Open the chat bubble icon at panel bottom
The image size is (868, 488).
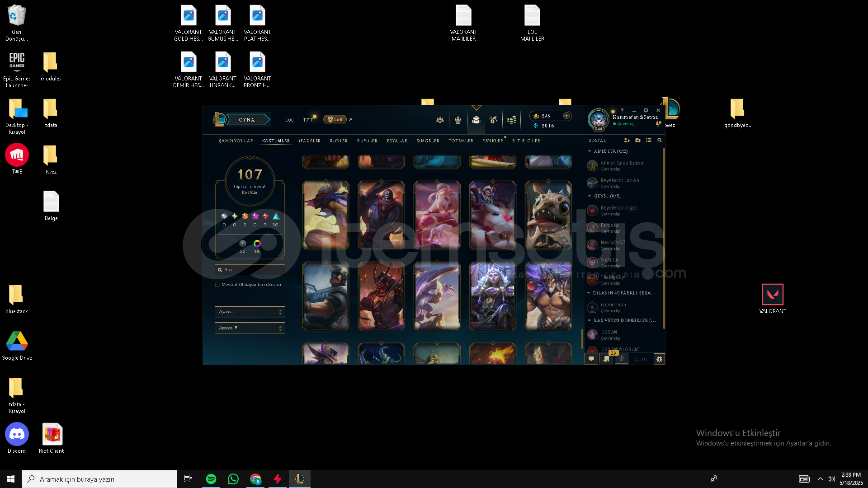tap(591, 359)
